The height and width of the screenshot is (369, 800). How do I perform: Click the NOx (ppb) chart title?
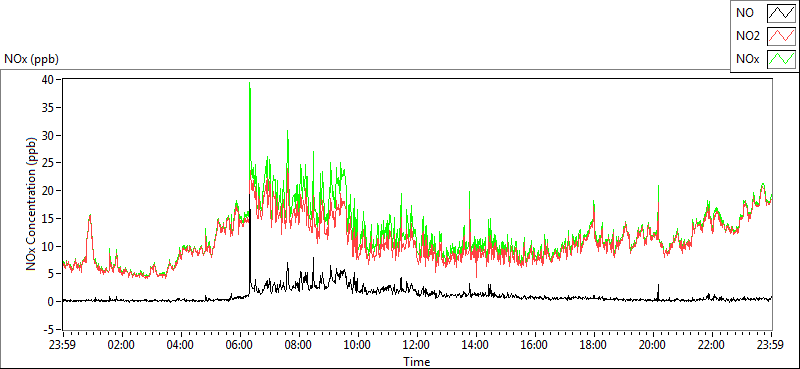(31, 59)
